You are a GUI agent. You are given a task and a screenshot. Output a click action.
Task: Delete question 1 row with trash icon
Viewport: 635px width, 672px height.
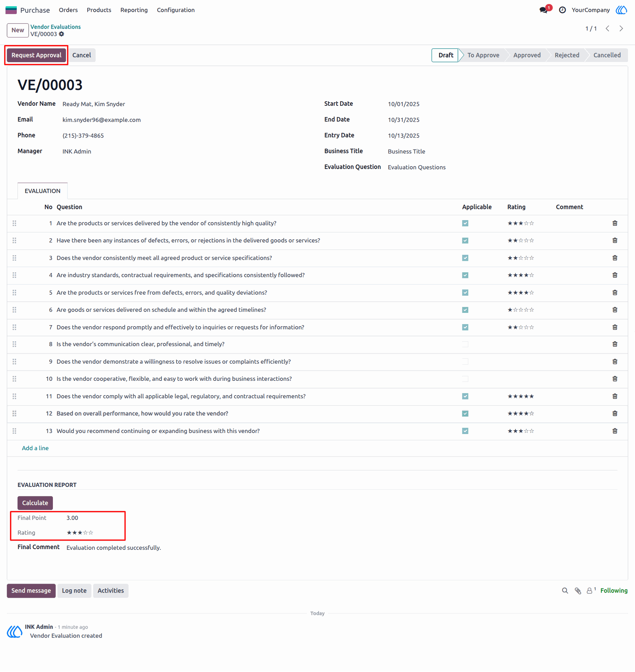click(615, 223)
